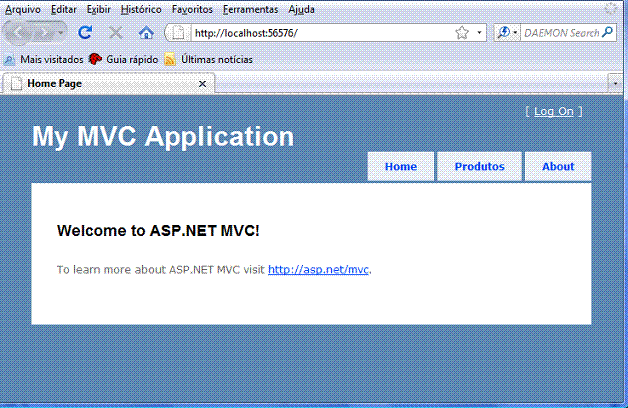Image resolution: width=628 pixels, height=408 pixels.
Task: Click the DAEMON search engine icon
Action: pos(503,33)
